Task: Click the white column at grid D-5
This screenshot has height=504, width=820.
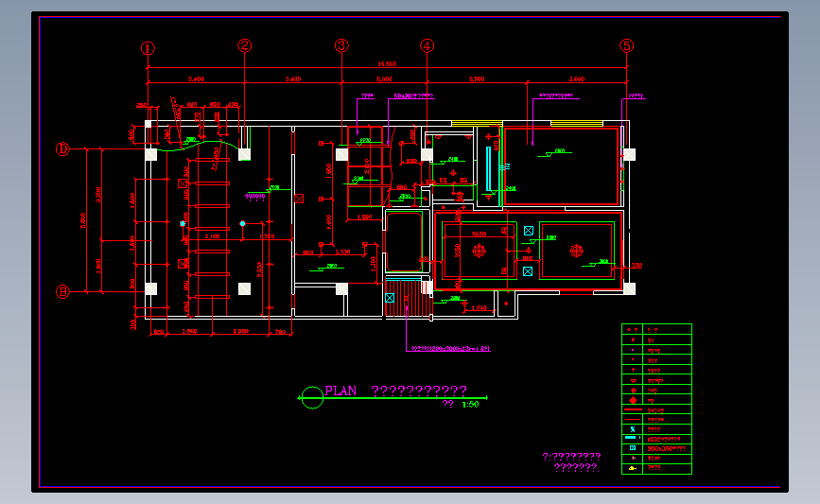Action: (x=629, y=154)
